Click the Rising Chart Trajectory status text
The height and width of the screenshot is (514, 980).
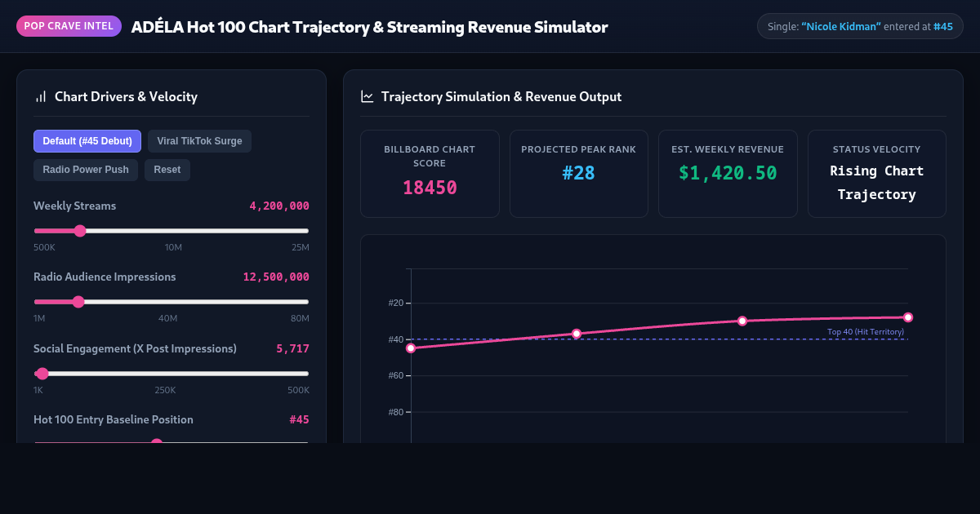click(x=877, y=183)
